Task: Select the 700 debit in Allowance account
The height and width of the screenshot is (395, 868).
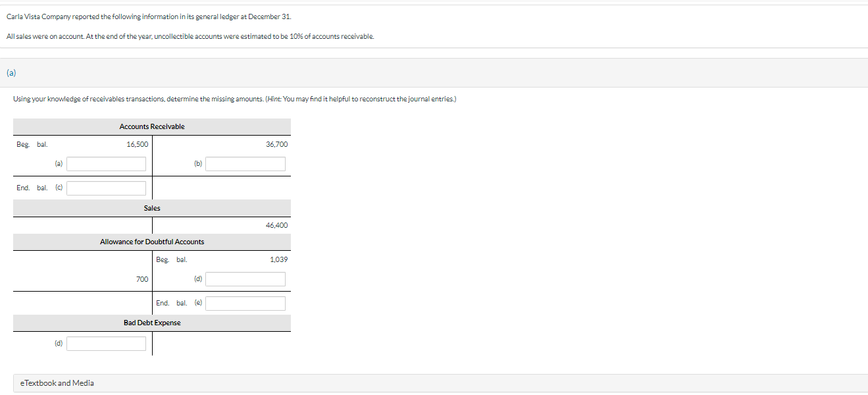Action: click(x=141, y=278)
